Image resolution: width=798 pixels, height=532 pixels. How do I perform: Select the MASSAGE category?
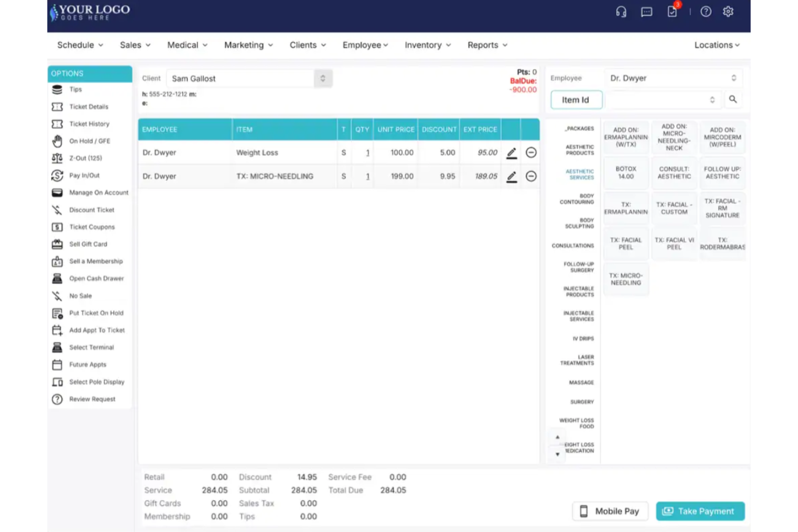click(x=581, y=383)
